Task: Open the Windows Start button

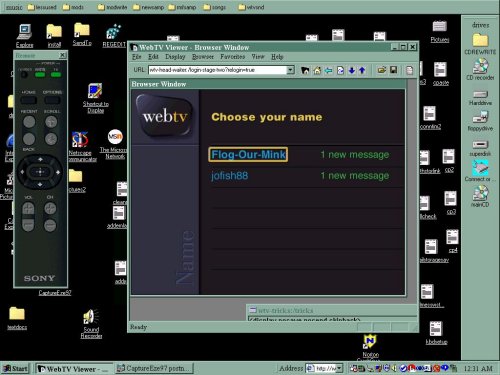Action: (16, 368)
